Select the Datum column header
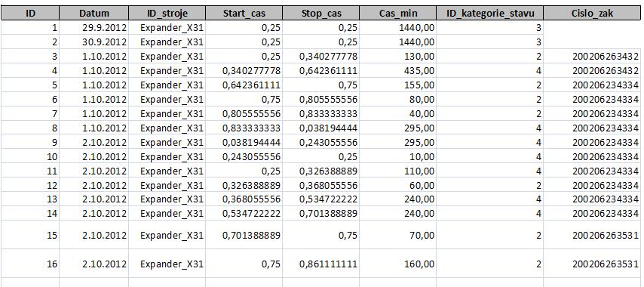 pyautogui.click(x=94, y=13)
